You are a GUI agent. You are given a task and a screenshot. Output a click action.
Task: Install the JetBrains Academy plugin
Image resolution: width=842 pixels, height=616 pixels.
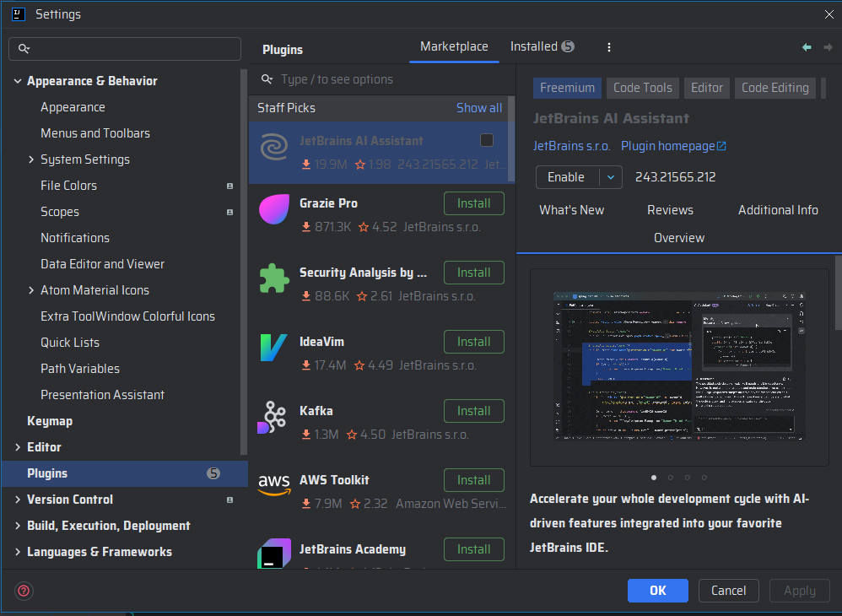click(x=473, y=549)
